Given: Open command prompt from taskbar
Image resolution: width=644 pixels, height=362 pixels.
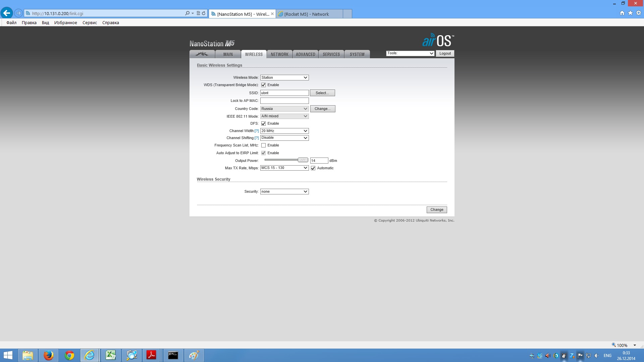Looking at the screenshot, I should (x=173, y=355).
